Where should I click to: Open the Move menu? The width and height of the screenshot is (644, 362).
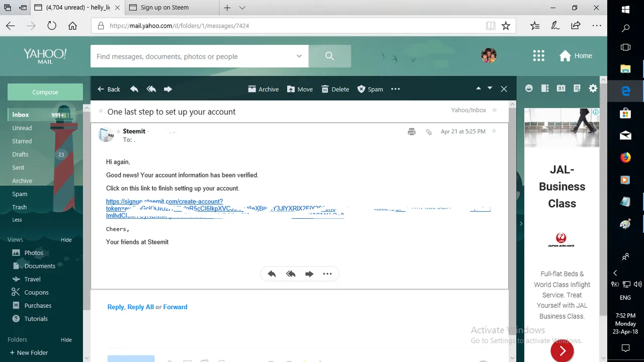point(300,89)
